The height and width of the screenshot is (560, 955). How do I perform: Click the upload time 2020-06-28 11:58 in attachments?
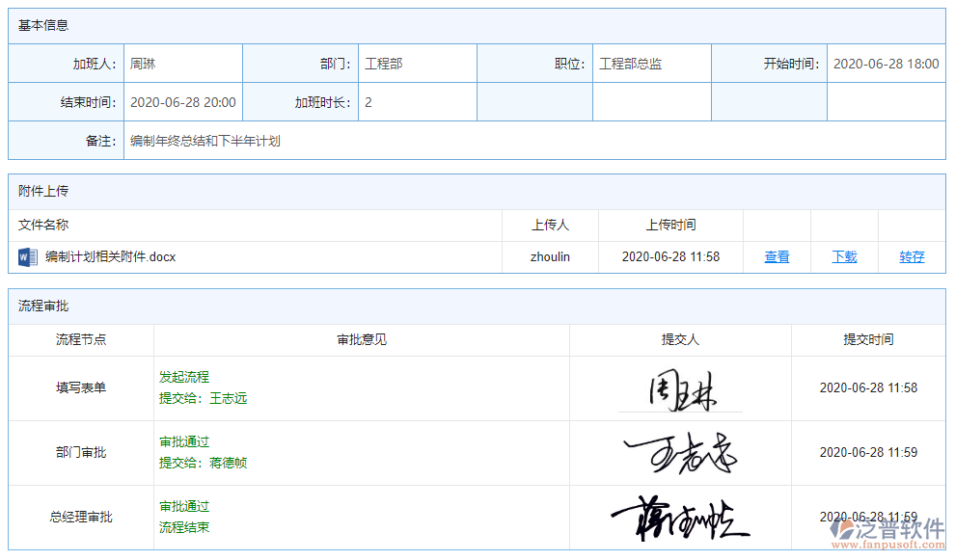pos(670,257)
